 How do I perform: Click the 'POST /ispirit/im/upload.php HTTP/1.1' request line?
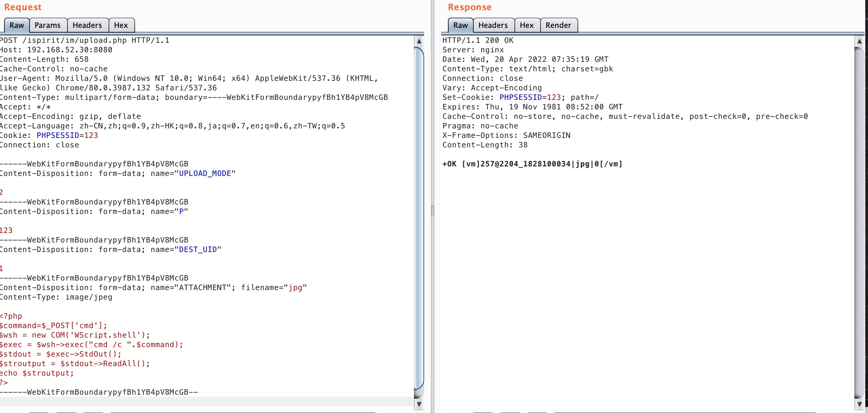tap(84, 40)
